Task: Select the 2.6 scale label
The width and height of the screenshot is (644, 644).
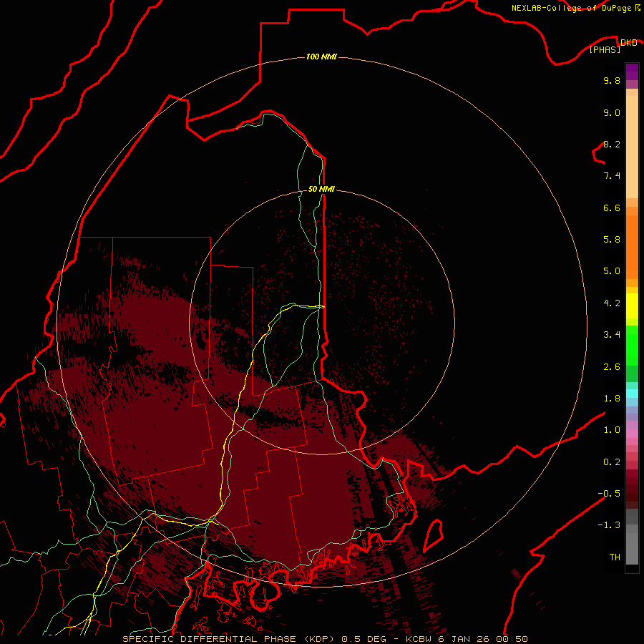Action: (612, 367)
